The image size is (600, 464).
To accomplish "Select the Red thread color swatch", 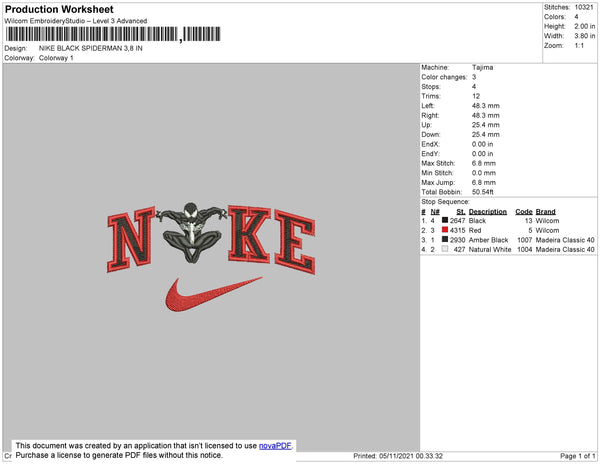I will pos(445,230).
